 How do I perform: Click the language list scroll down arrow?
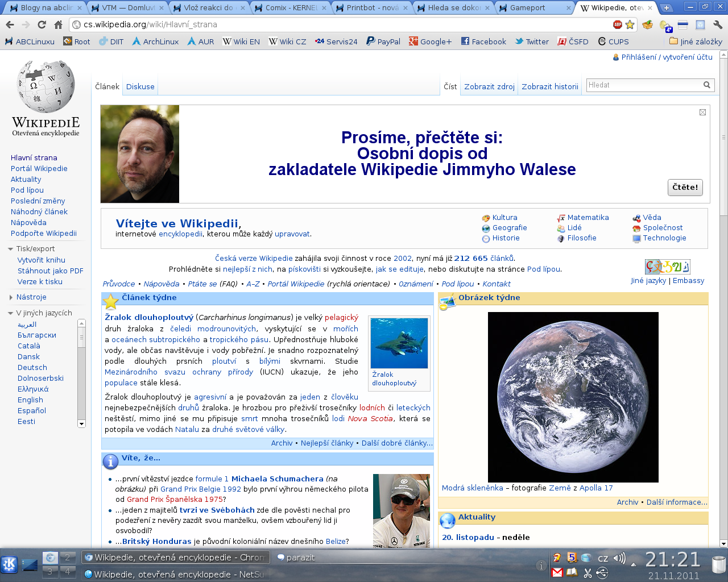[81, 423]
